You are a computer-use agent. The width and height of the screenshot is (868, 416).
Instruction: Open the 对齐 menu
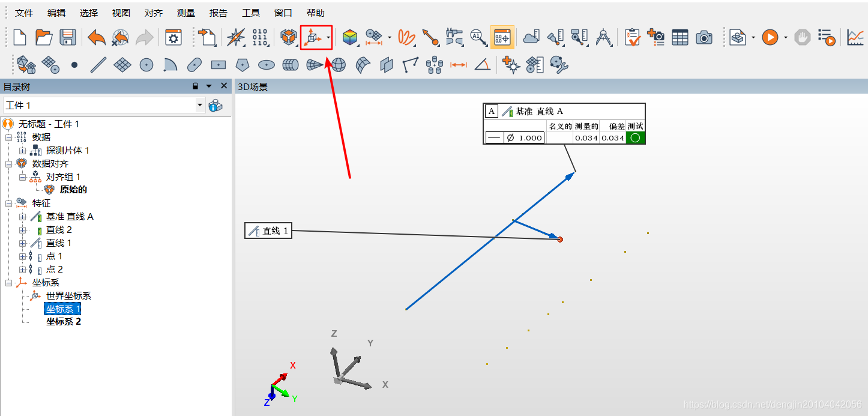154,13
